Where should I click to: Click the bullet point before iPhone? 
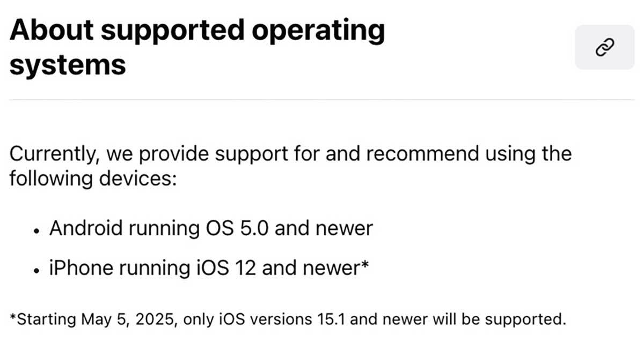tap(36, 270)
